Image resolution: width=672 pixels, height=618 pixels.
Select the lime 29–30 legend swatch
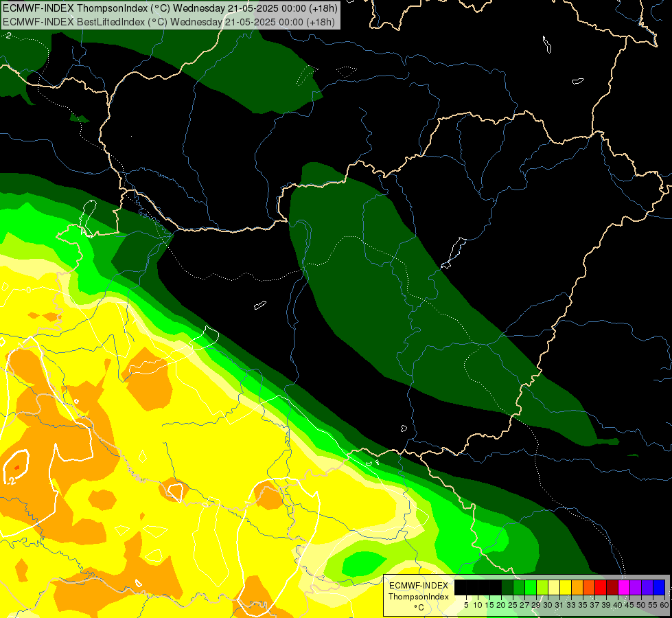[542, 587]
